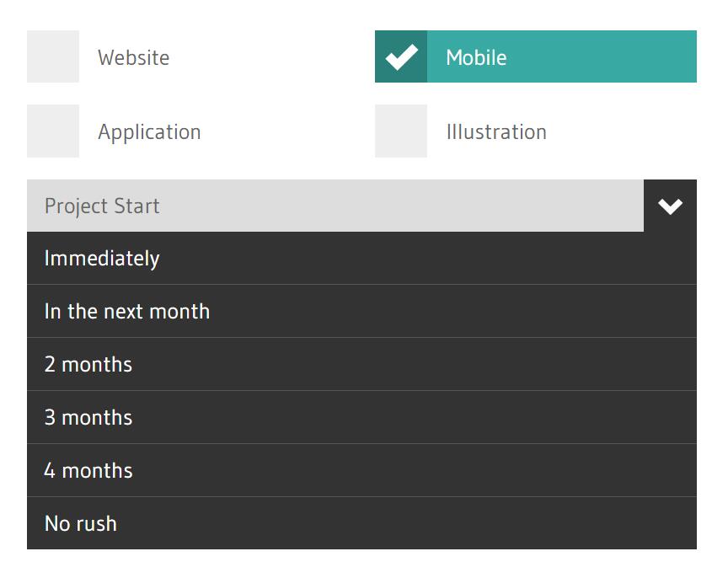Click the Illustration label text
Image resolution: width=728 pixels, height=562 pixels.
click(x=496, y=131)
